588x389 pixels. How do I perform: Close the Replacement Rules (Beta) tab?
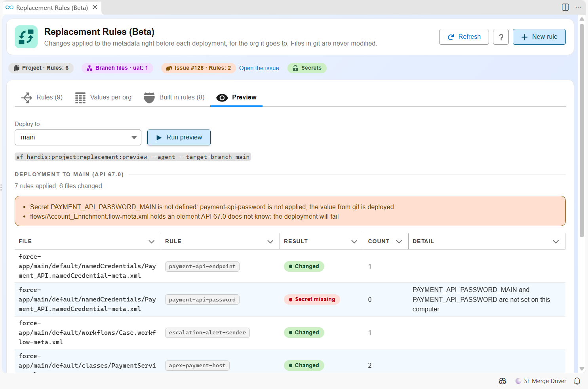[95, 7]
